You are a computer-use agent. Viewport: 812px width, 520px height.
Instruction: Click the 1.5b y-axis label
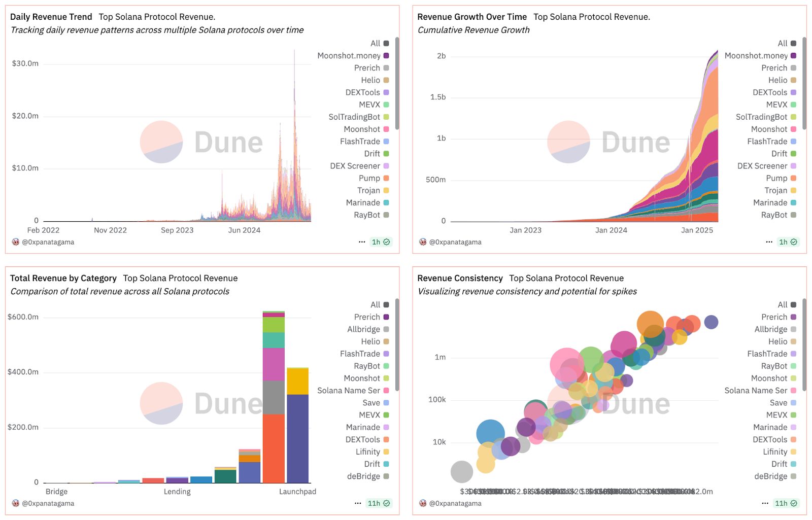[x=438, y=97]
